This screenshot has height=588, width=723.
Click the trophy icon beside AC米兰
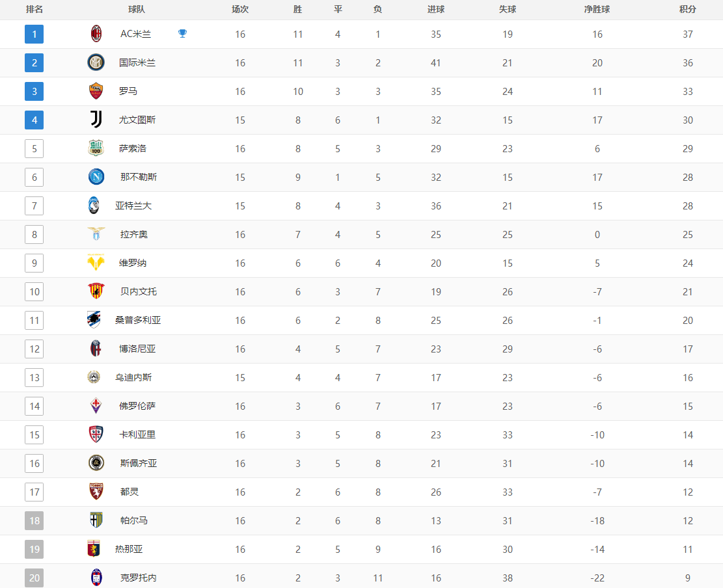coord(182,34)
